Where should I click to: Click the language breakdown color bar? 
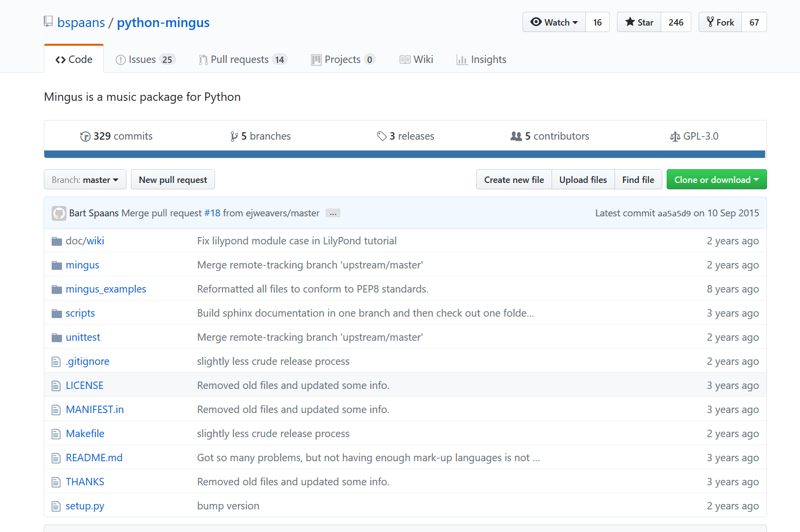click(x=404, y=154)
